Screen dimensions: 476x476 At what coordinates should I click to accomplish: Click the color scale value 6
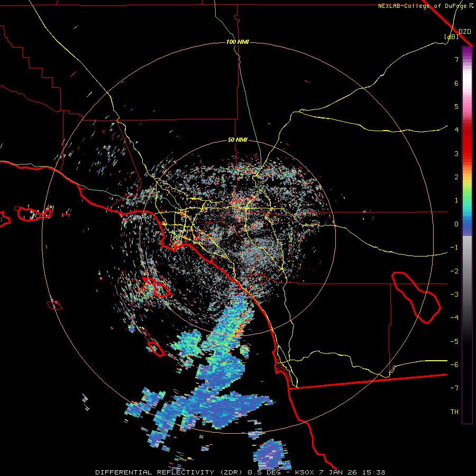pos(456,83)
